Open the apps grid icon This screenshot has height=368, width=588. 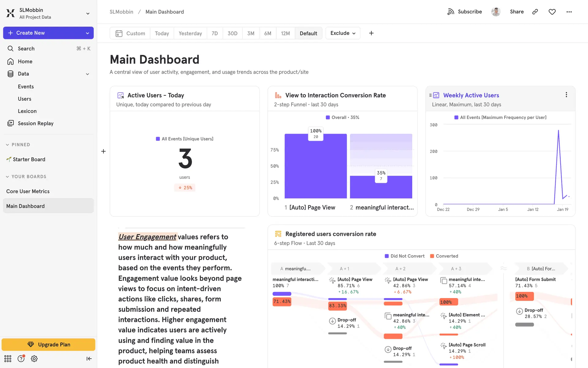tap(8, 358)
